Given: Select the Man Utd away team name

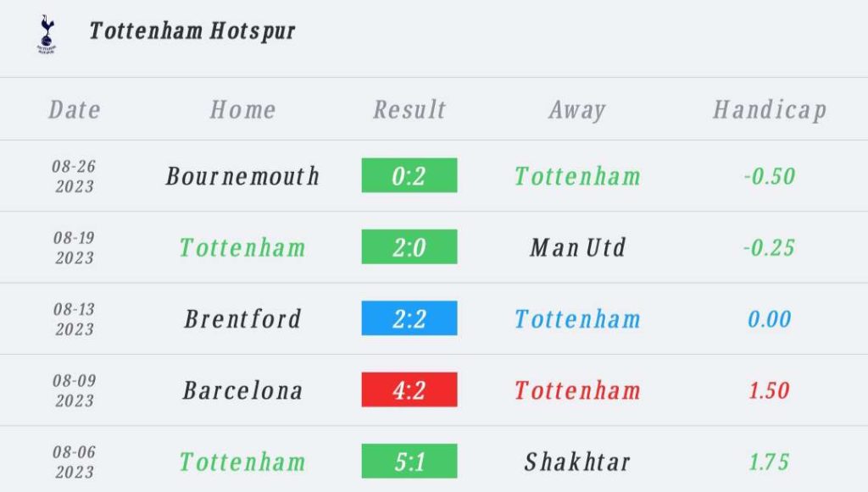Looking at the screenshot, I should (577, 247).
